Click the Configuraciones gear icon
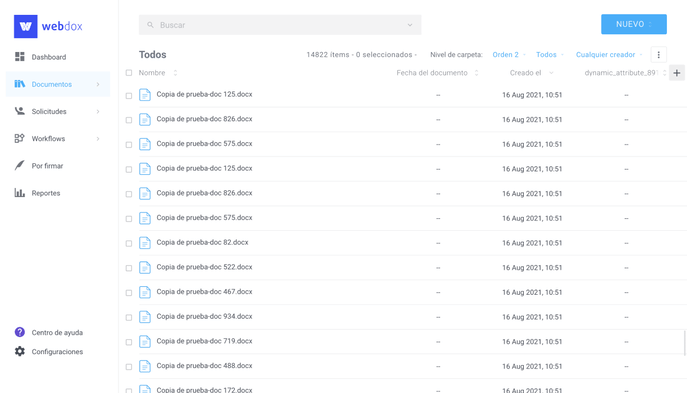Image resolution: width=687 pixels, height=393 pixels. [20, 351]
